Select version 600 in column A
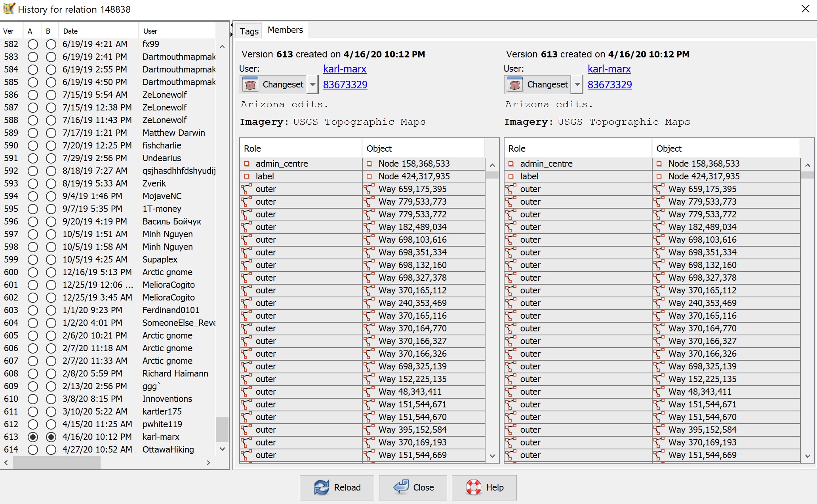817x504 pixels. [x=33, y=272]
